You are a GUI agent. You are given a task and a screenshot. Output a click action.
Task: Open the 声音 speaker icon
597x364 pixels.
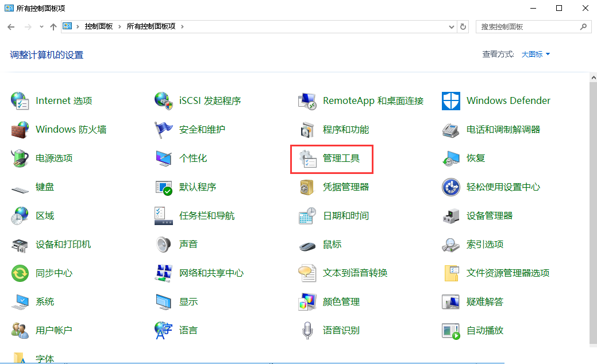pyautogui.click(x=164, y=245)
